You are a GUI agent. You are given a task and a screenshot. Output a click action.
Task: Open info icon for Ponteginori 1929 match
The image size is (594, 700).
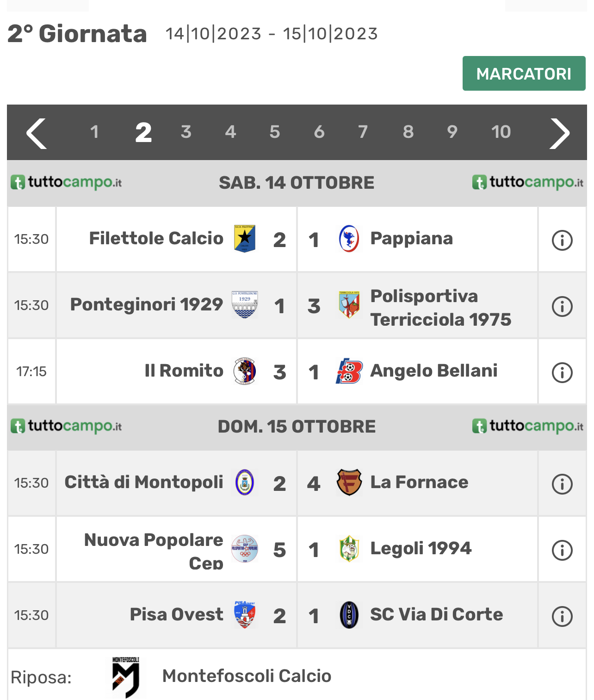point(562,306)
